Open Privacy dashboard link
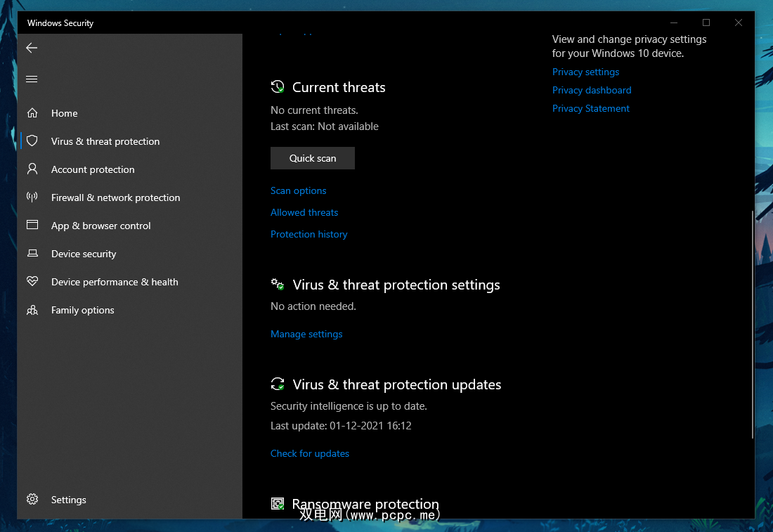 click(592, 90)
